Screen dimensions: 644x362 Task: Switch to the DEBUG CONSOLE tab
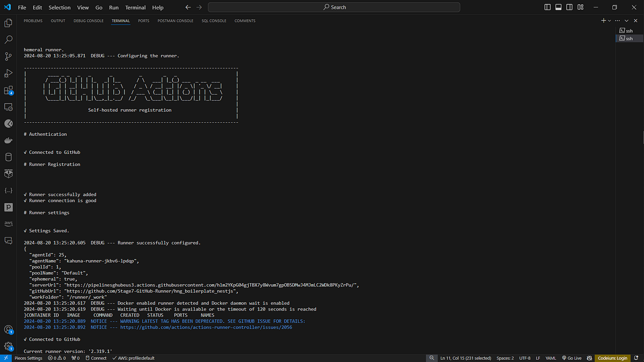pos(89,21)
